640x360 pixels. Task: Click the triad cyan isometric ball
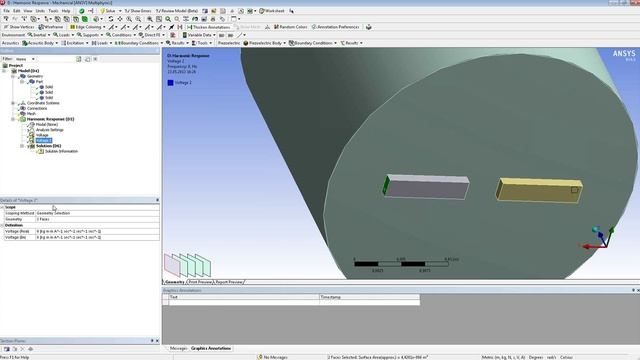pos(596,230)
